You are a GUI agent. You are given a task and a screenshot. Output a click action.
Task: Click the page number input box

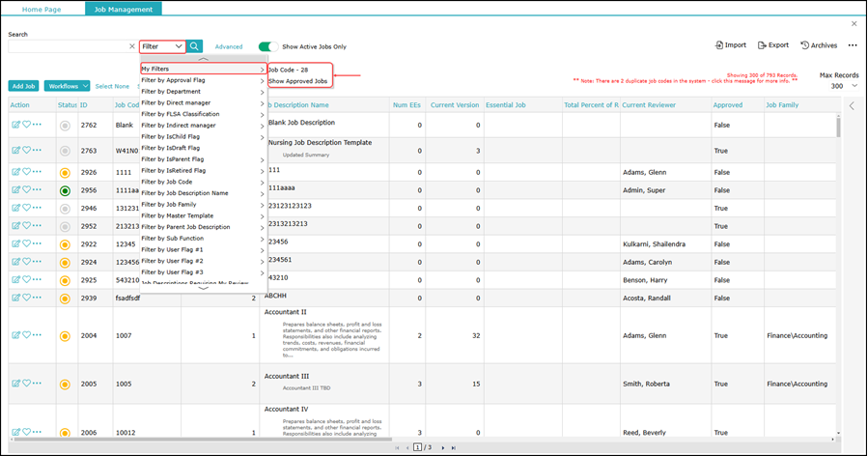pyautogui.click(x=417, y=447)
